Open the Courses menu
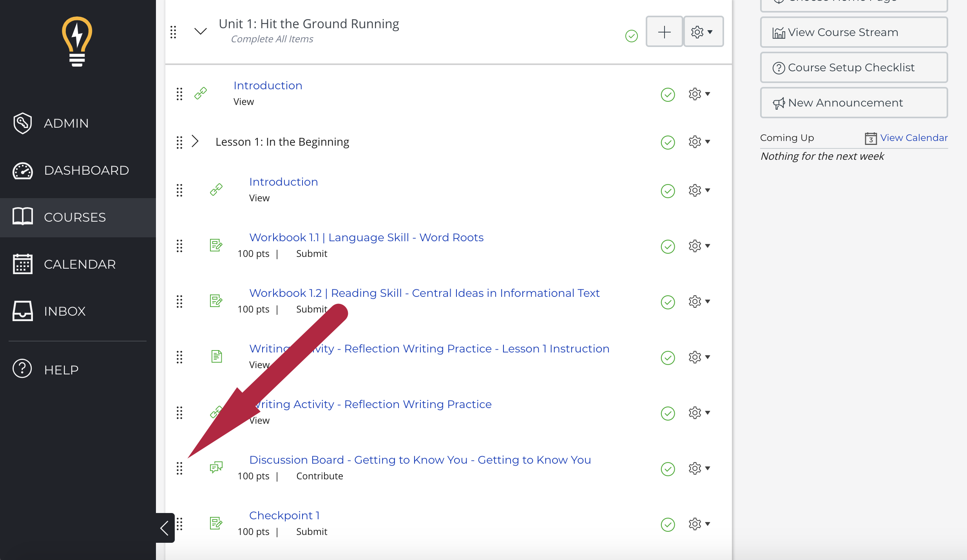 point(78,217)
